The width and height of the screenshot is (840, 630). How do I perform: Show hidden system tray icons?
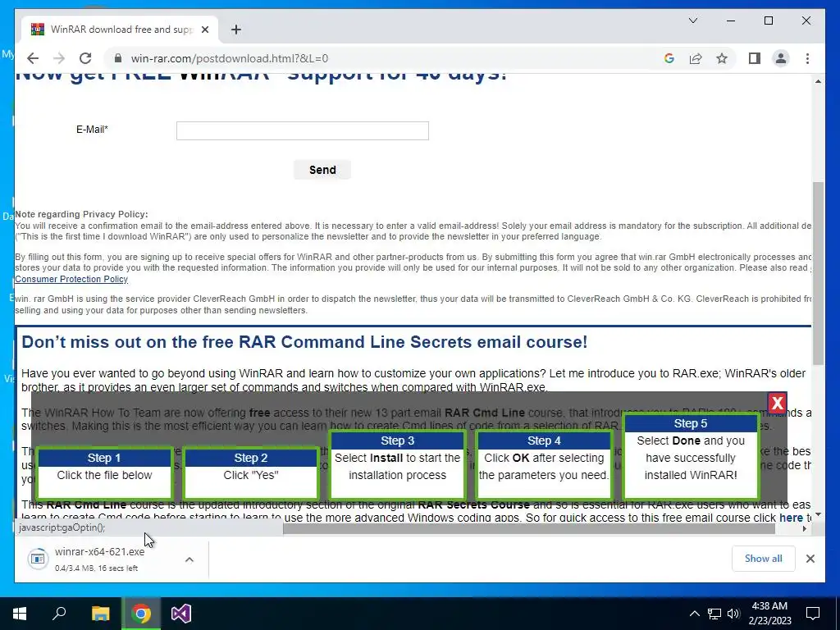[x=694, y=614]
